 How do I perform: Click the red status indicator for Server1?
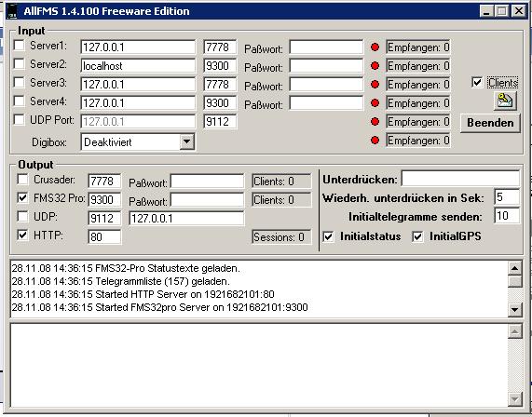pos(375,47)
